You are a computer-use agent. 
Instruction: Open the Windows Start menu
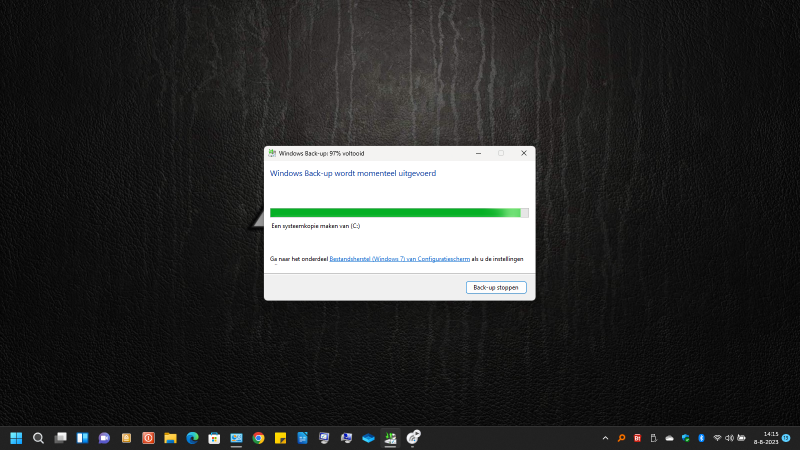coord(16,438)
